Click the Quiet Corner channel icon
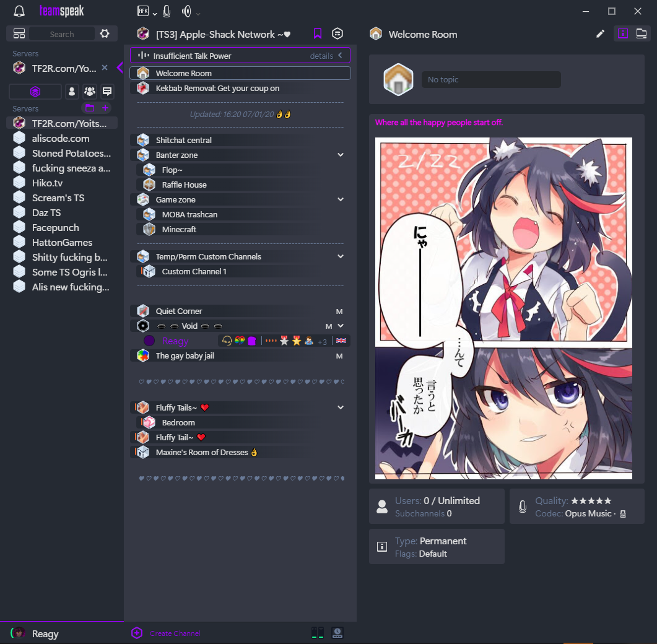Image resolution: width=657 pixels, height=644 pixels. (143, 311)
